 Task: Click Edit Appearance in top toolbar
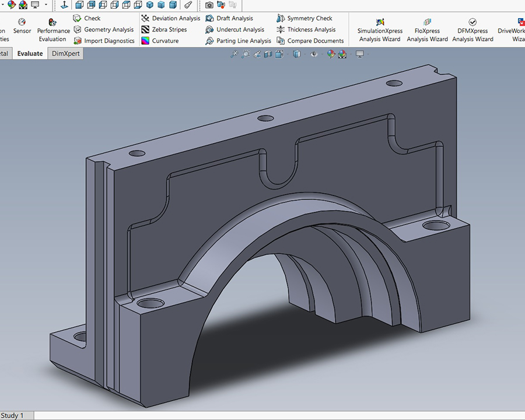coord(12,5)
